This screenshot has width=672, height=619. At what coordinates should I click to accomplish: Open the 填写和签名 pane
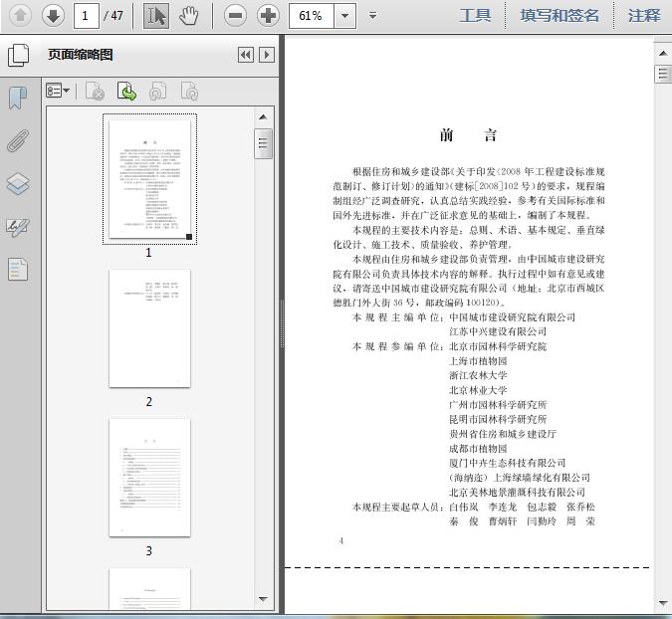[560, 15]
